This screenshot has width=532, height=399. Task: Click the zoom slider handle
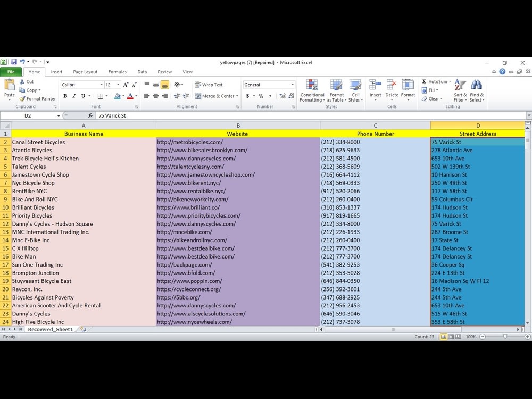click(505, 337)
